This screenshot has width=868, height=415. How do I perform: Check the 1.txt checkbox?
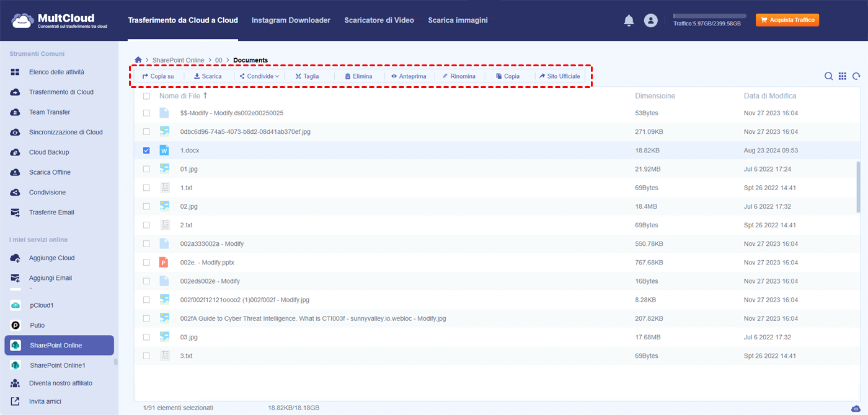[146, 188]
